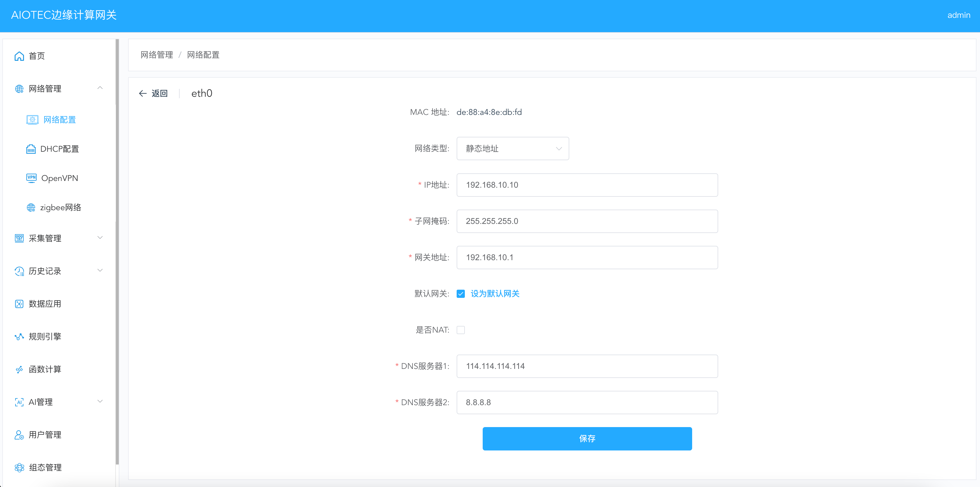Viewport: 980px width, 487px height.
Task: Expand the 采集管理 submenu chevron
Action: tap(100, 238)
